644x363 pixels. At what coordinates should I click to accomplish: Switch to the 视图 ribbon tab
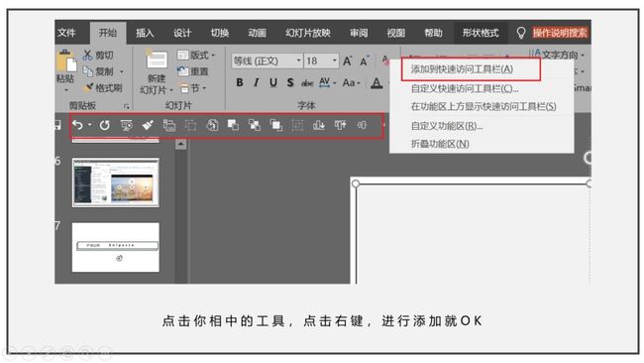click(396, 33)
